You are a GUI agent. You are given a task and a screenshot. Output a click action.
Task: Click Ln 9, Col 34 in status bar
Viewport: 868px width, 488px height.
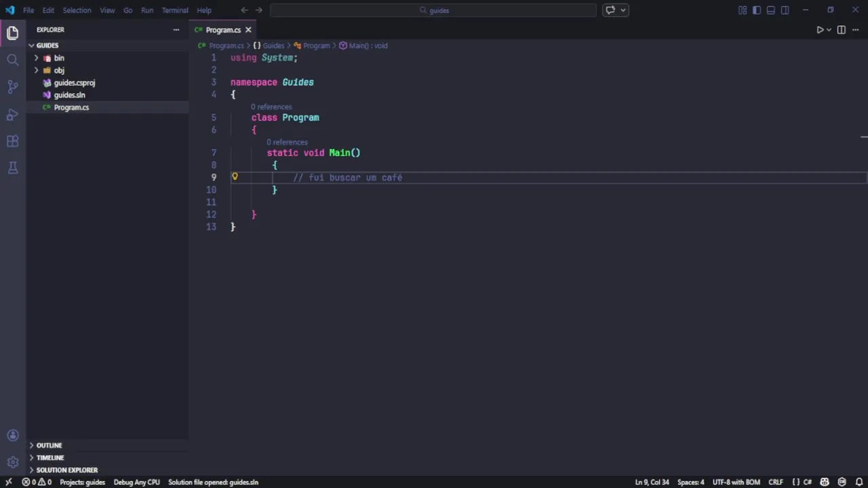[x=652, y=483]
